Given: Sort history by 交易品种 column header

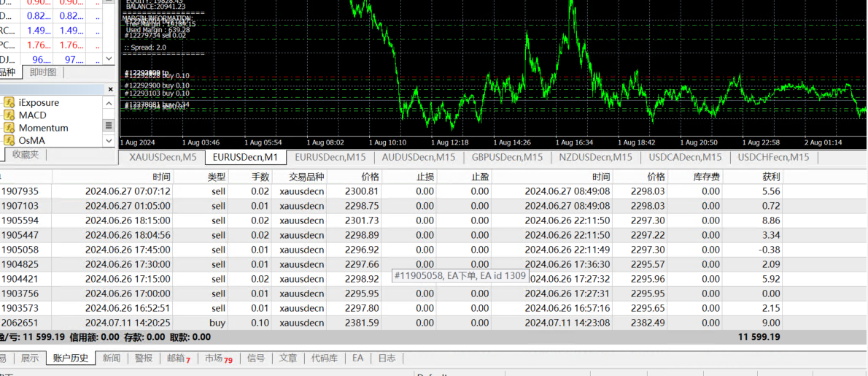Looking at the screenshot, I should 306,177.
